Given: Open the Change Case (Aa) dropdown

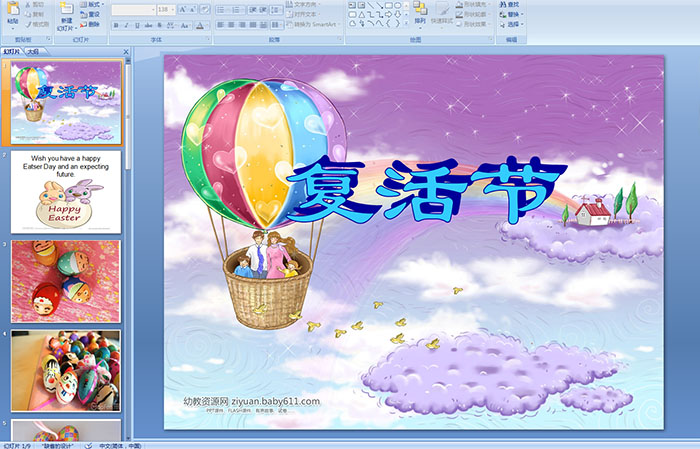Looking at the screenshot, I should click(x=185, y=25).
